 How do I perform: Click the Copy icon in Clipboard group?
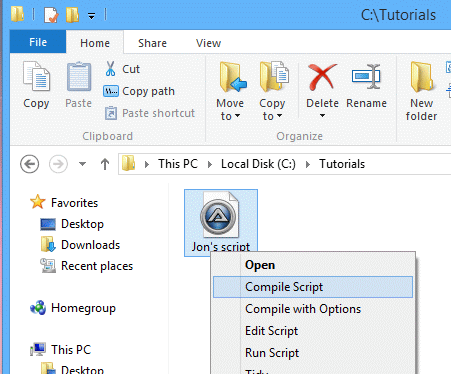(36, 76)
